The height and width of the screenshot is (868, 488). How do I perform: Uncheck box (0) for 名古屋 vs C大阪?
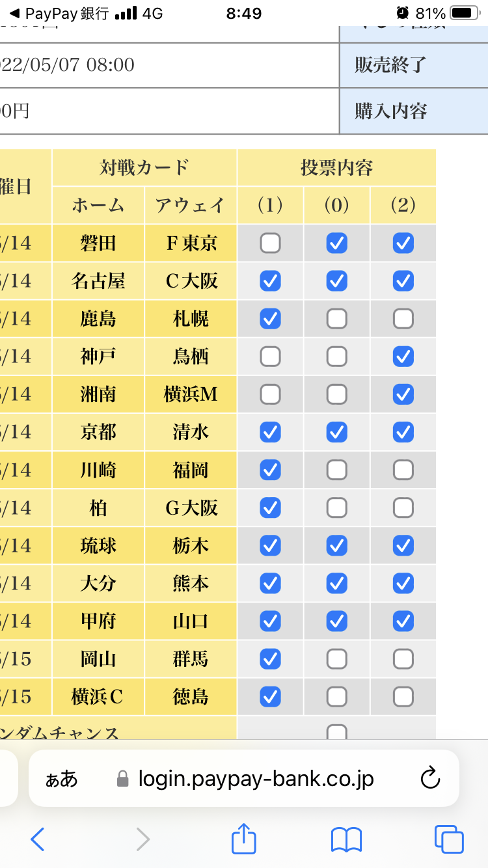click(336, 281)
